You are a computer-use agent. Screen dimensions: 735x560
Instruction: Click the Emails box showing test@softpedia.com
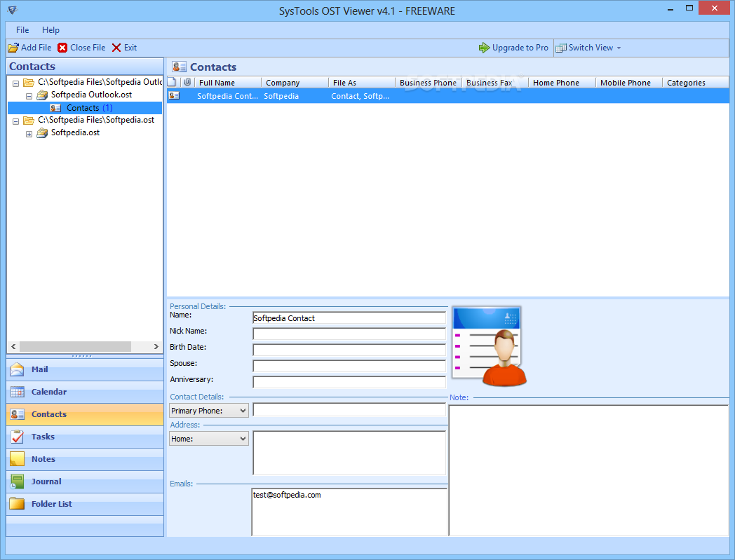[349, 512]
